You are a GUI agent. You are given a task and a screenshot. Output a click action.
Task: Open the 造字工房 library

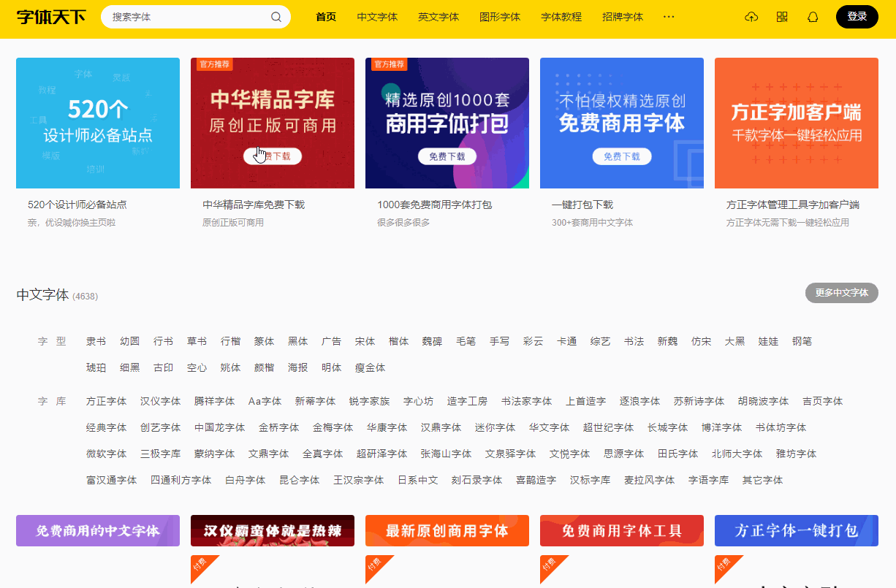coord(467,401)
